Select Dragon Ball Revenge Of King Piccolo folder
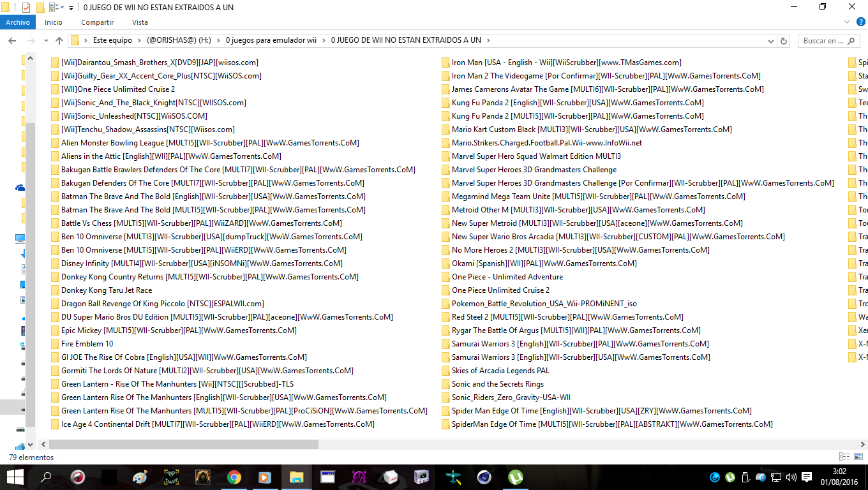 pyautogui.click(x=157, y=304)
